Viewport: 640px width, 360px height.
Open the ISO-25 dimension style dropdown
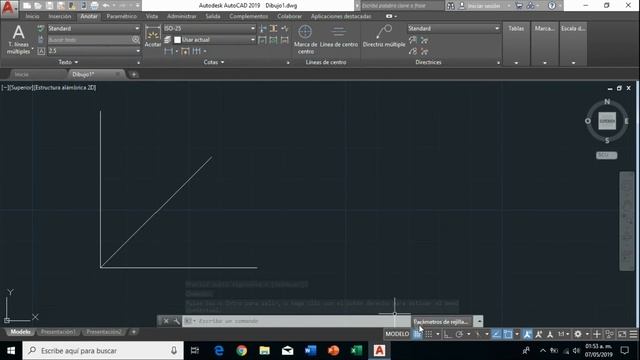point(209,29)
